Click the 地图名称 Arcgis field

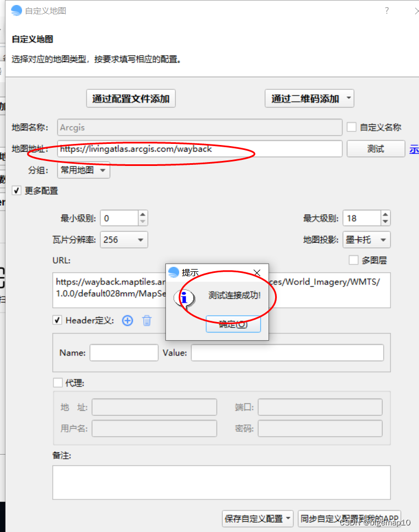click(200, 127)
